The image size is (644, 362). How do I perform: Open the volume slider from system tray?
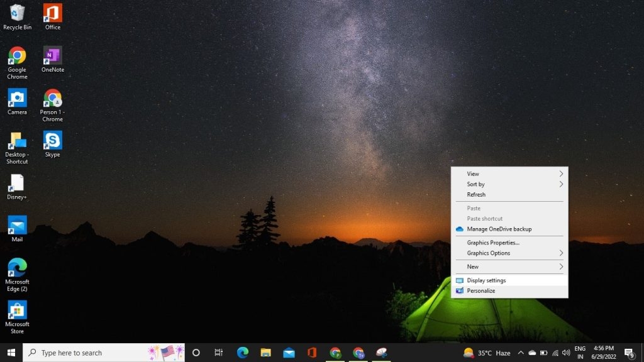coord(565,353)
